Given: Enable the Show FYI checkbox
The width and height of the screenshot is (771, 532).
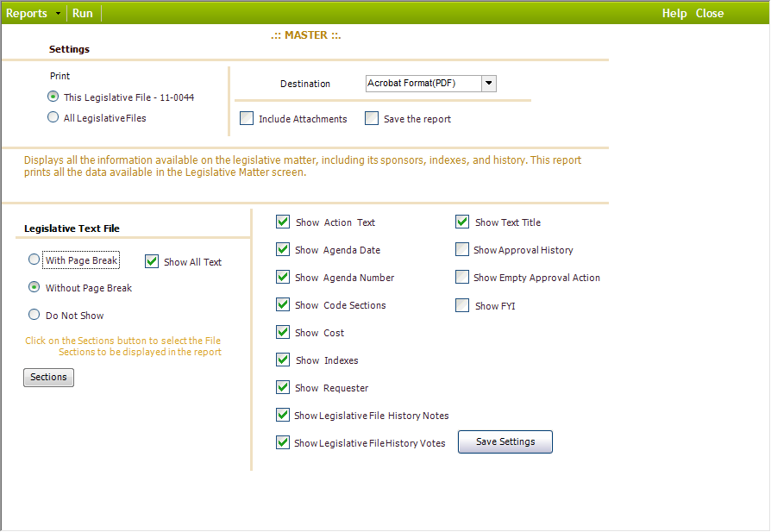Looking at the screenshot, I should (x=462, y=305).
